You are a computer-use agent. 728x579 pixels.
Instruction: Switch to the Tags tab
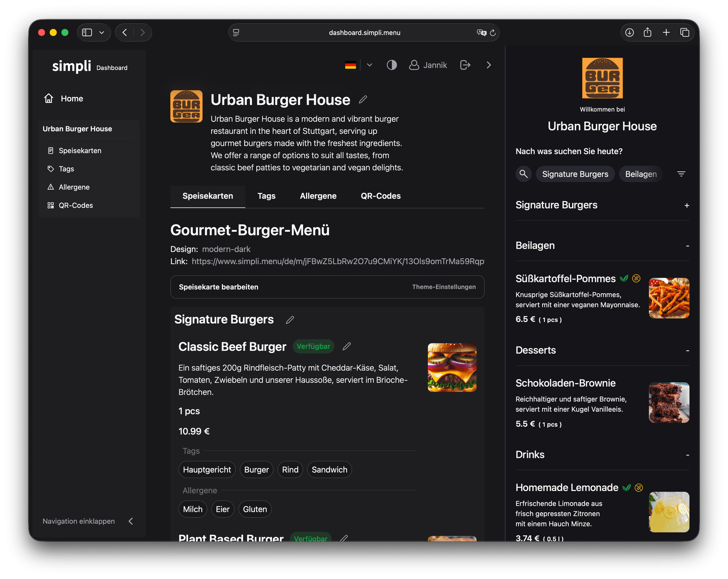click(267, 196)
